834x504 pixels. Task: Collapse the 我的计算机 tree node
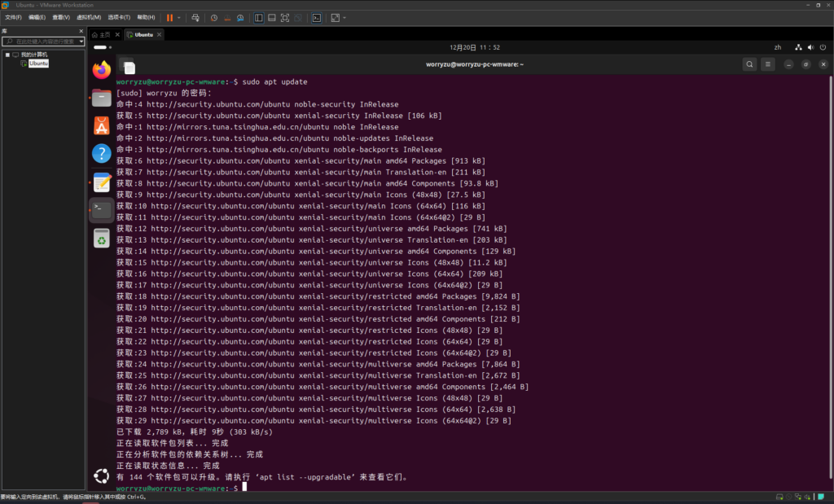click(x=7, y=55)
